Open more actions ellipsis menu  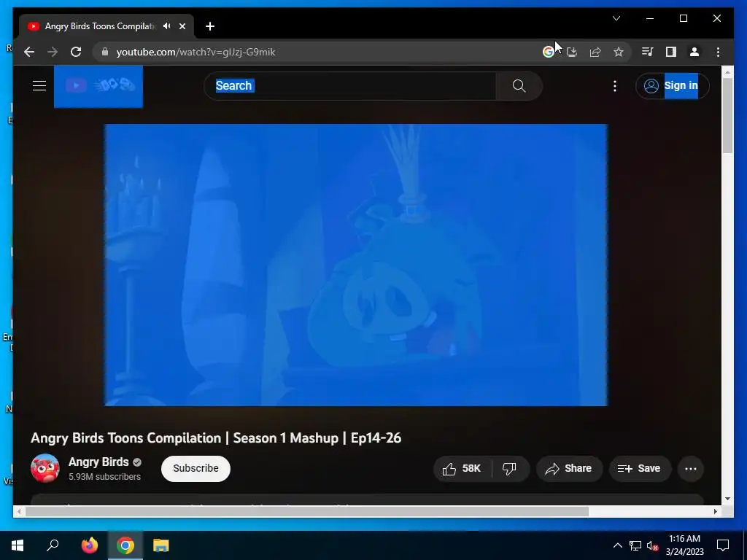tap(690, 469)
